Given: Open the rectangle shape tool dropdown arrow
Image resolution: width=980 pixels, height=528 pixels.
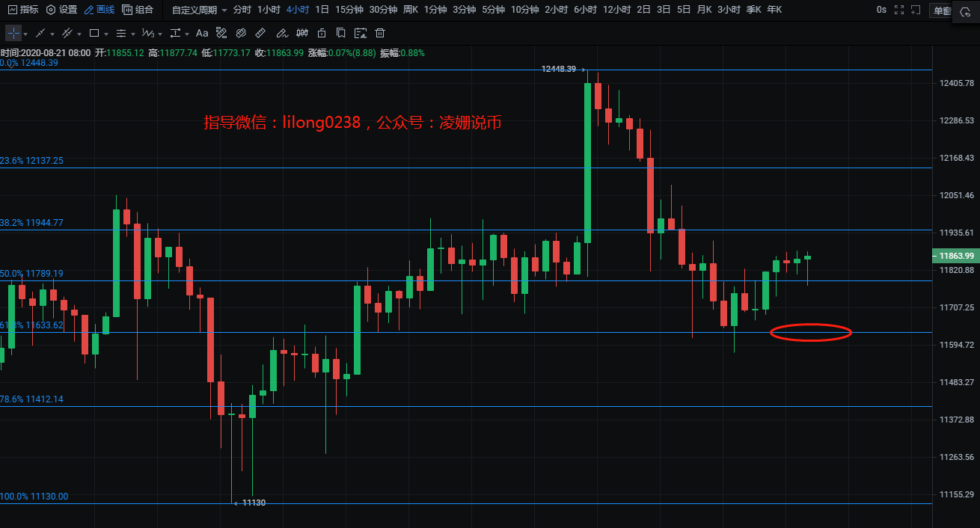Looking at the screenshot, I should [x=106, y=34].
